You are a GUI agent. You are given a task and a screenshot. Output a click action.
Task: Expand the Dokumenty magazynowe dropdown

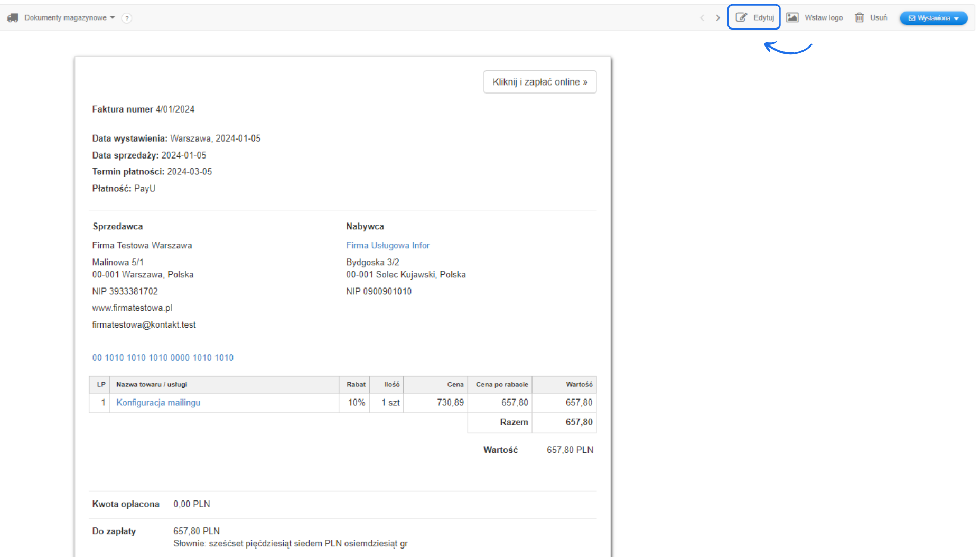click(x=113, y=18)
